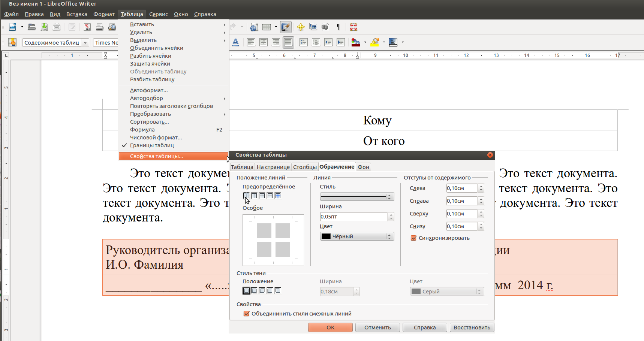Open the Font Color dropdown arrow
This screenshot has height=341, width=644.
click(x=365, y=42)
